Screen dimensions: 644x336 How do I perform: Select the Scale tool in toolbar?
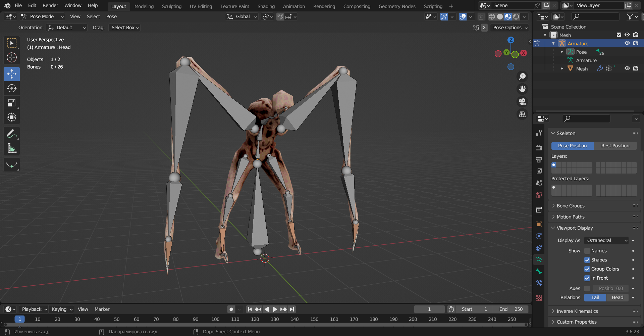pos(12,103)
